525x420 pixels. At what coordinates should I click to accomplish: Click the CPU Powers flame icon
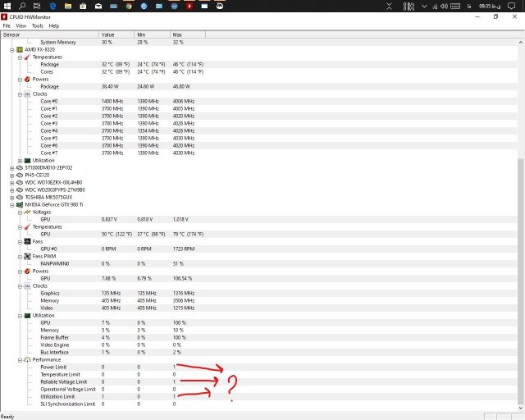coord(26,79)
